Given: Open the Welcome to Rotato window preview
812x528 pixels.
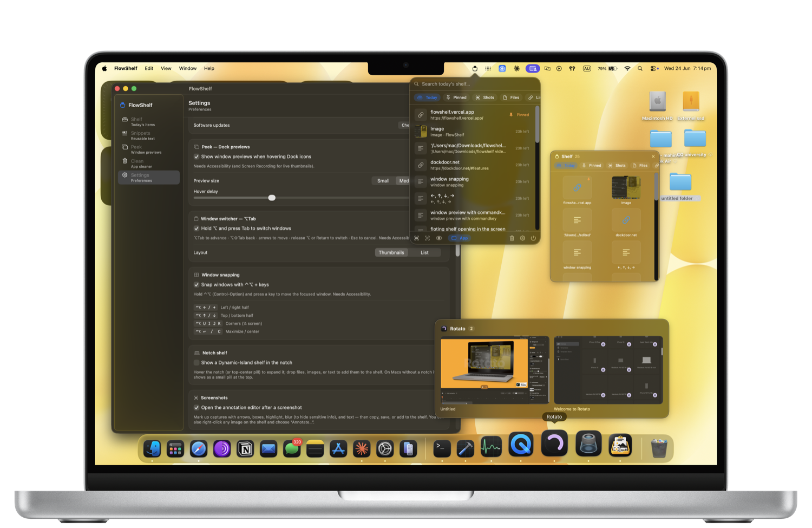Looking at the screenshot, I should pyautogui.click(x=608, y=370).
